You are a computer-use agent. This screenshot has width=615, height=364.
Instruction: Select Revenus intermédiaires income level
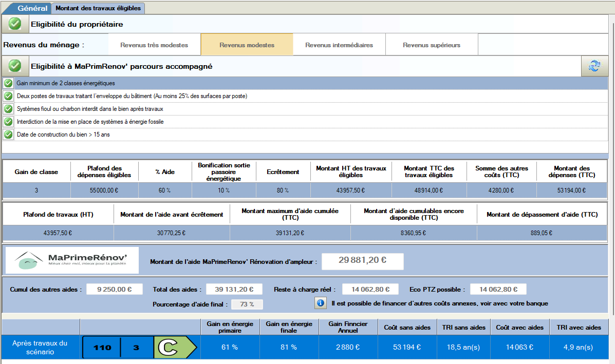coord(339,45)
